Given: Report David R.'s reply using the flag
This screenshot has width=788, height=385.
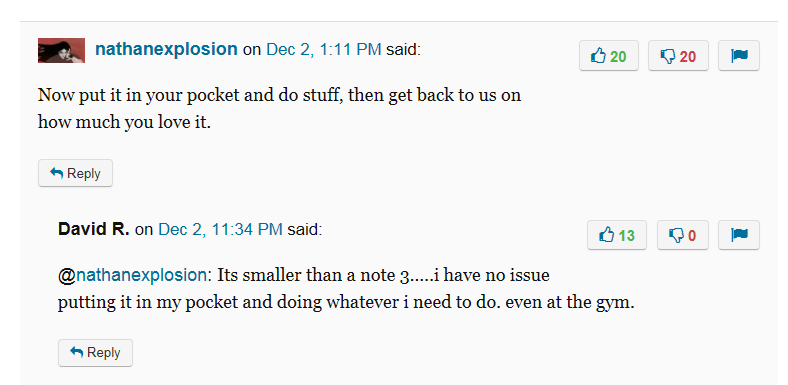Looking at the screenshot, I should pyautogui.click(x=739, y=235).
